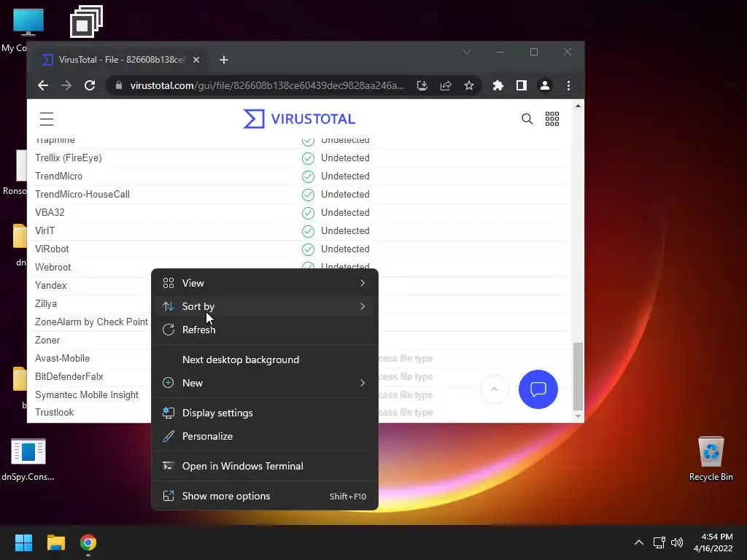747x560 pixels.
Task: Click the share page icon
Action: (446, 85)
